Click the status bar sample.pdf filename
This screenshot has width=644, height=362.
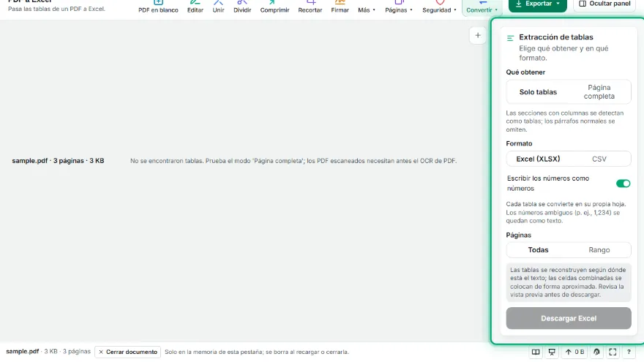(x=23, y=351)
